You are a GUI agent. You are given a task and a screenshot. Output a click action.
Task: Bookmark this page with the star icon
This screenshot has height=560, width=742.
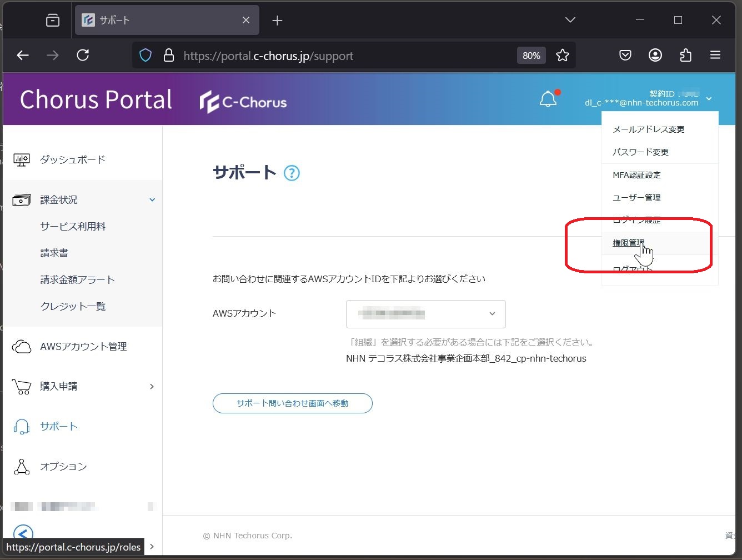coord(563,55)
